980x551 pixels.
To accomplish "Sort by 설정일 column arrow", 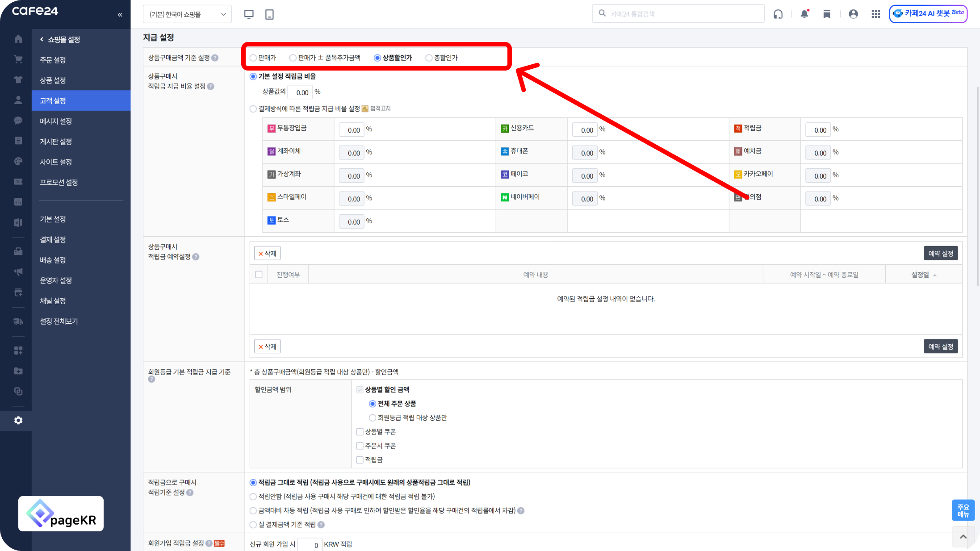I will point(934,275).
